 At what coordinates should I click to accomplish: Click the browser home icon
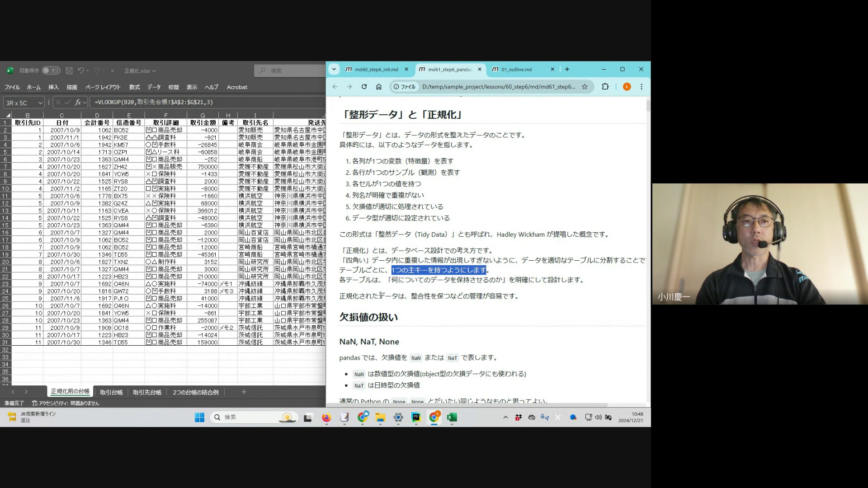pos(379,87)
